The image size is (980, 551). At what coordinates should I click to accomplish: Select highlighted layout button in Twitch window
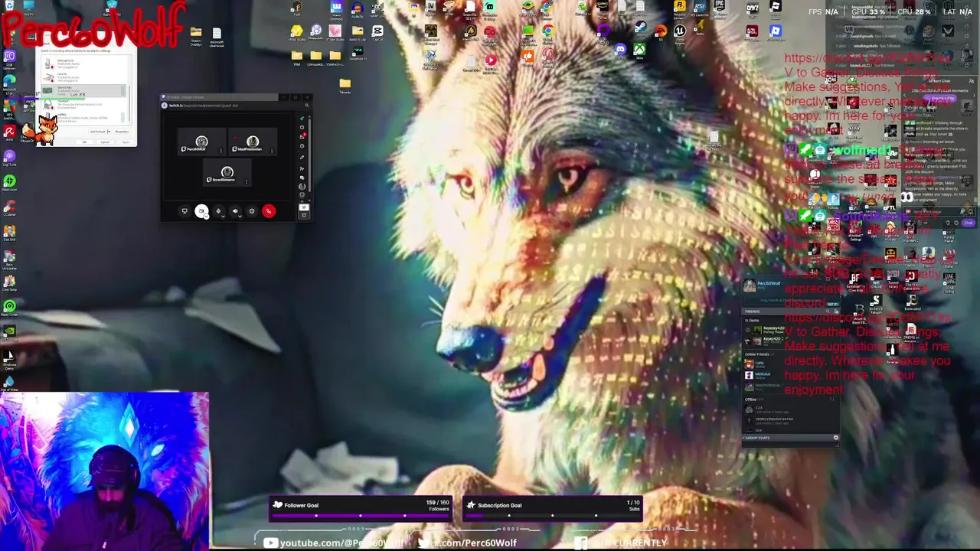(x=304, y=207)
